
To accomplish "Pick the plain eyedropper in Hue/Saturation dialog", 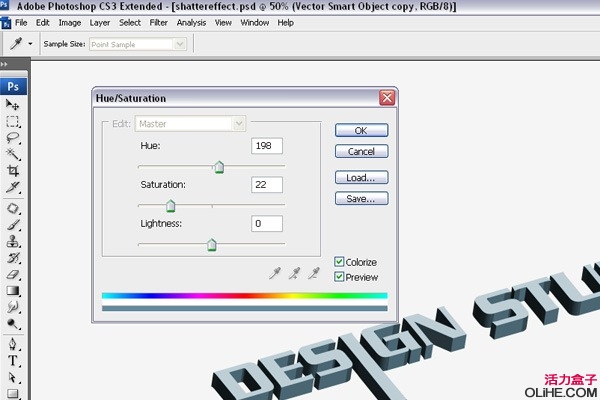I will [275, 273].
